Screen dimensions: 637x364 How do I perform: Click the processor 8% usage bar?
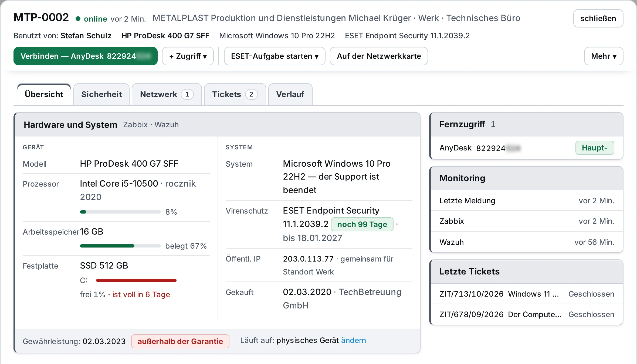pyautogui.click(x=120, y=212)
